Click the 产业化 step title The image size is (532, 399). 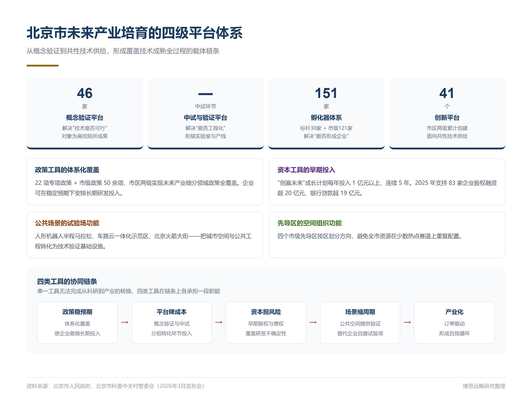tap(454, 312)
